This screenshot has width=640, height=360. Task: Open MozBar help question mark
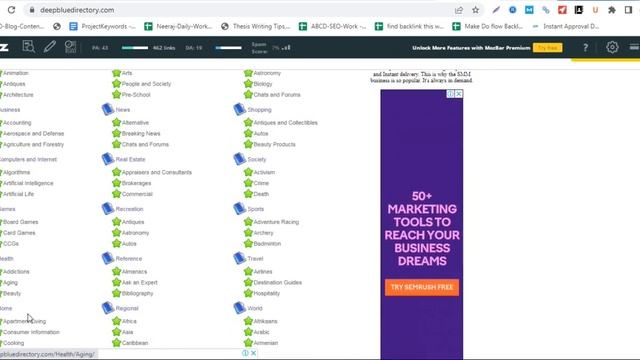pyautogui.click(x=585, y=47)
